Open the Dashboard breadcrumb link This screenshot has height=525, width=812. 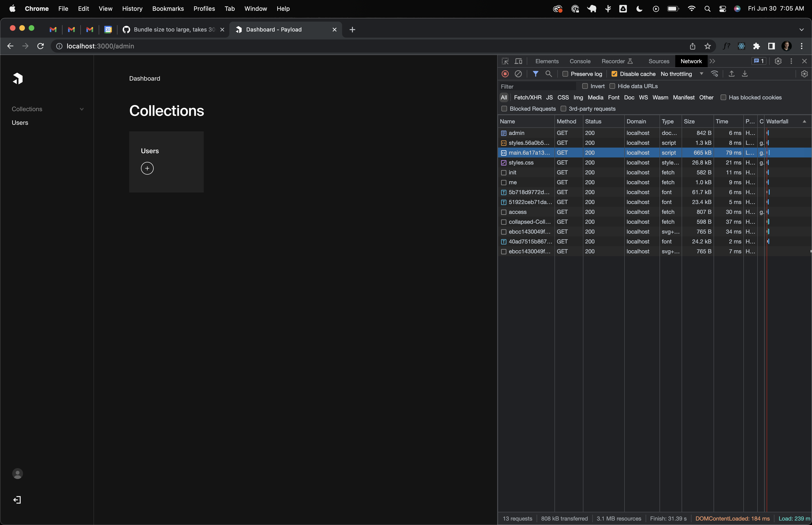coord(144,78)
